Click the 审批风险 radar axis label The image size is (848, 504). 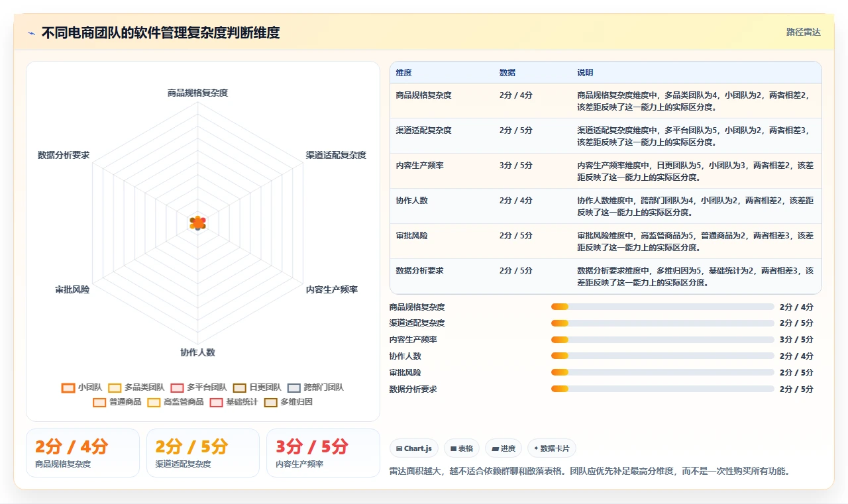tap(72, 289)
